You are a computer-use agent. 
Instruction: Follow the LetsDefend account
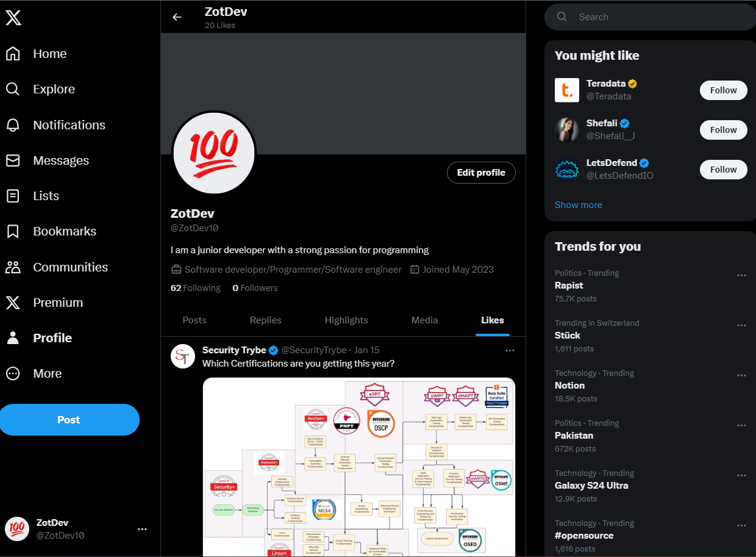(x=723, y=170)
